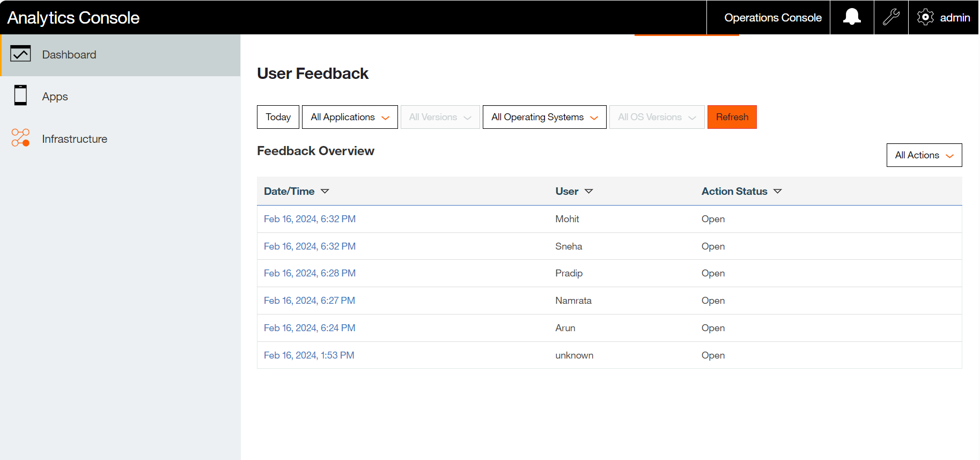This screenshot has height=460, width=980.
Task: Go to the Infrastructure section
Action: coord(75,139)
